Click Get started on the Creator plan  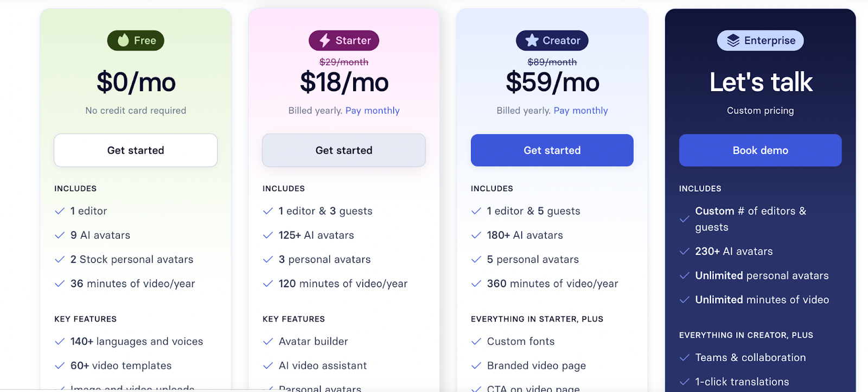(x=552, y=150)
